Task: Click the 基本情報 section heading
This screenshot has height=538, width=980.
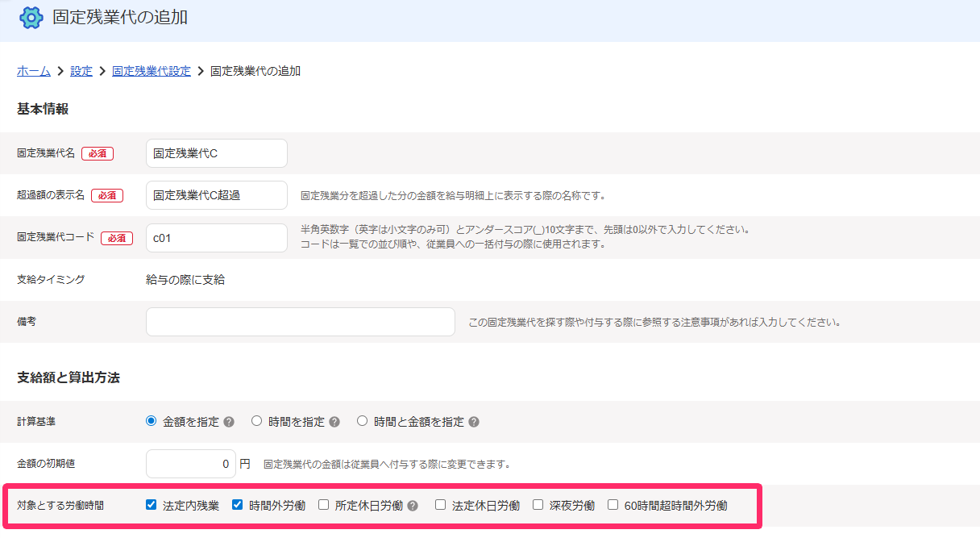Action: [x=43, y=110]
